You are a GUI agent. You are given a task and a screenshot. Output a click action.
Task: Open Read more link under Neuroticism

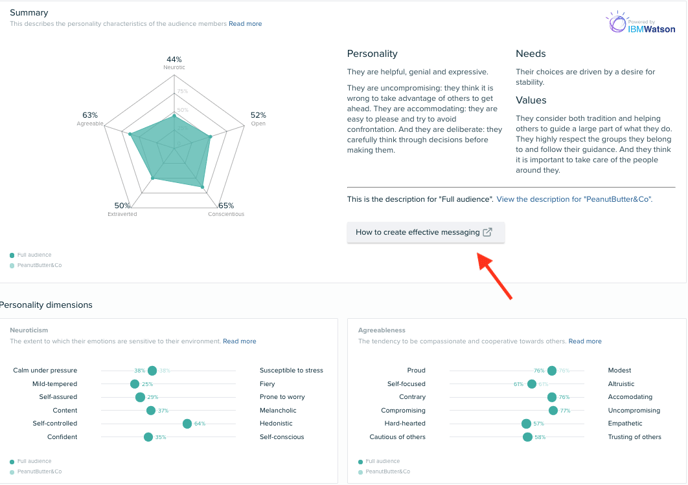(239, 341)
